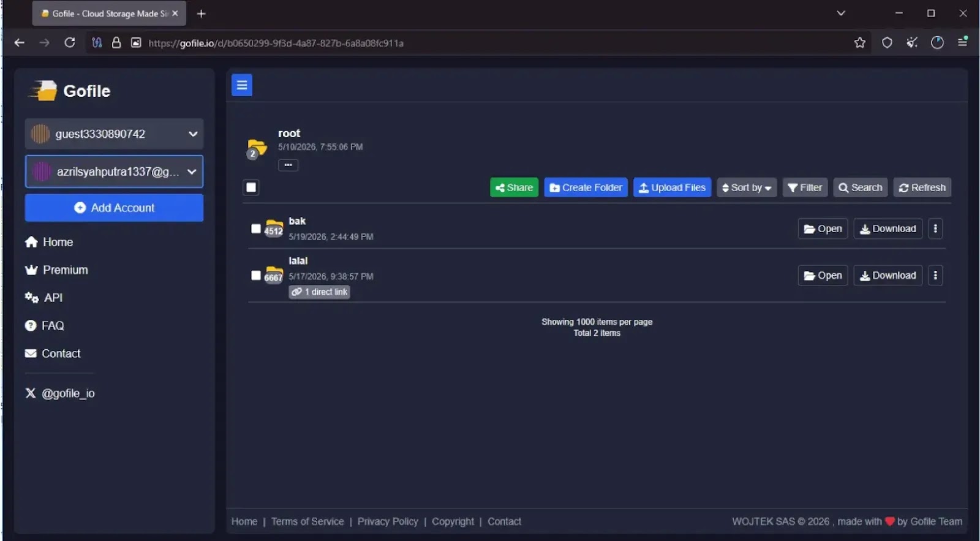Check the lalal folder checkbox
The image size is (980, 541).
point(256,275)
